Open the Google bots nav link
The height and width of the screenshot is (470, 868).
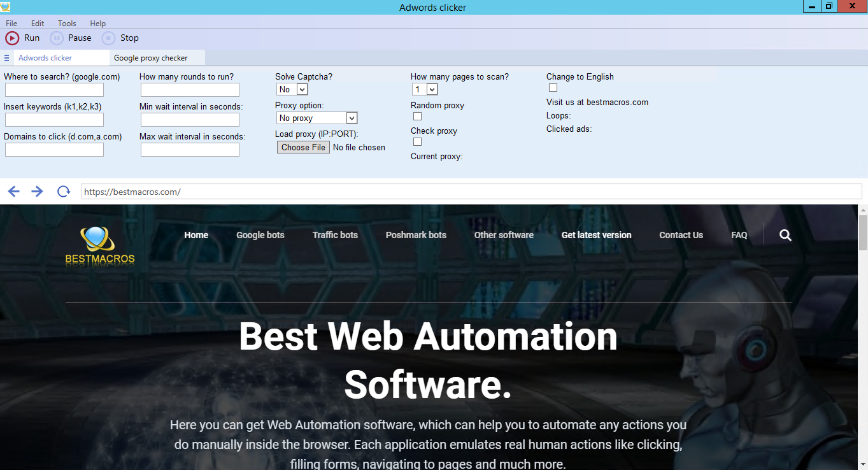[x=260, y=235]
